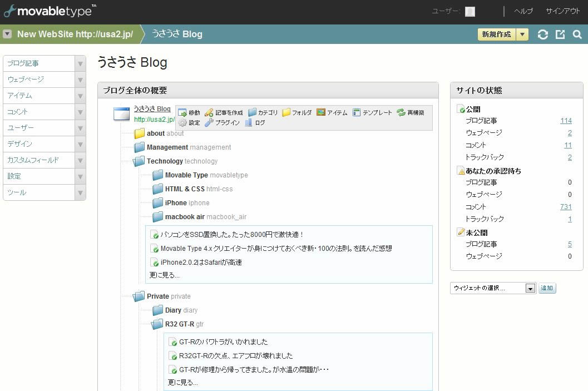Open entry GT-Rのパワトラがいかれました
The width and height of the screenshot is (588, 391).
click(x=224, y=342)
